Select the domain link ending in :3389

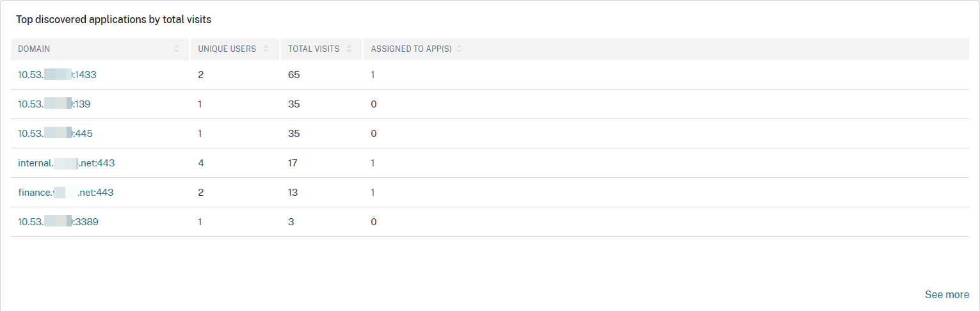click(58, 222)
